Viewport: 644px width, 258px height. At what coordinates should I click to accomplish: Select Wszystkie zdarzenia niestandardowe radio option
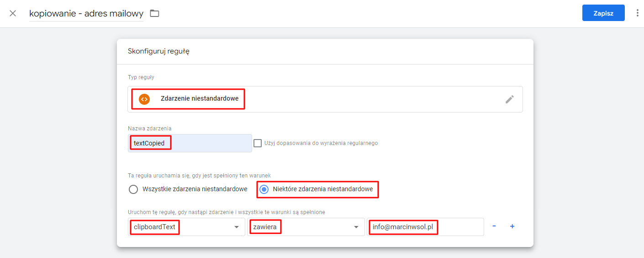coord(133,189)
